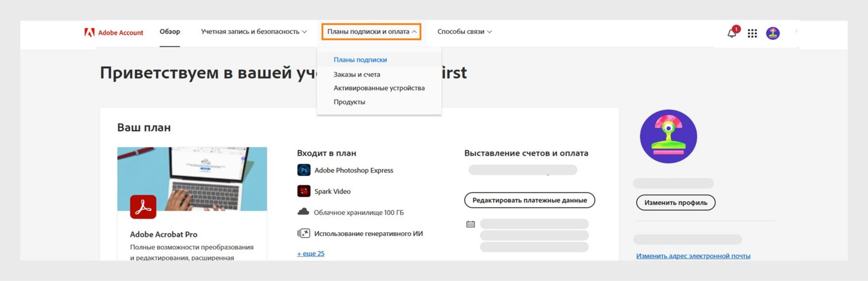Click Редактировать платежные данные button
The height and width of the screenshot is (281, 868).
pyautogui.click(x=529, y=200)
